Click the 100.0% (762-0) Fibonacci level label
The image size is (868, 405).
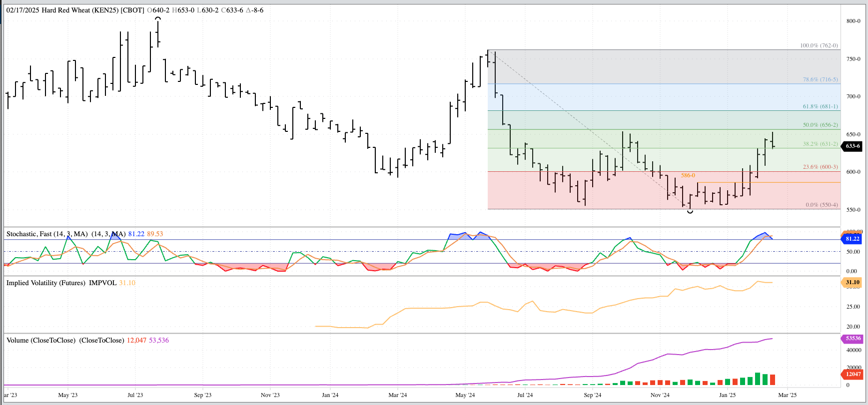[819, 45]
